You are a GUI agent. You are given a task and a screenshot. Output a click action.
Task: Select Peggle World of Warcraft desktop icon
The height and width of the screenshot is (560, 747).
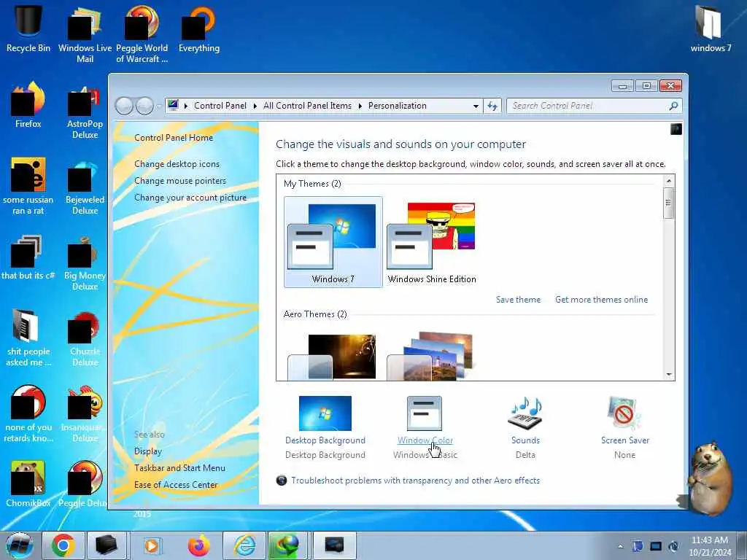pos(142,34)
